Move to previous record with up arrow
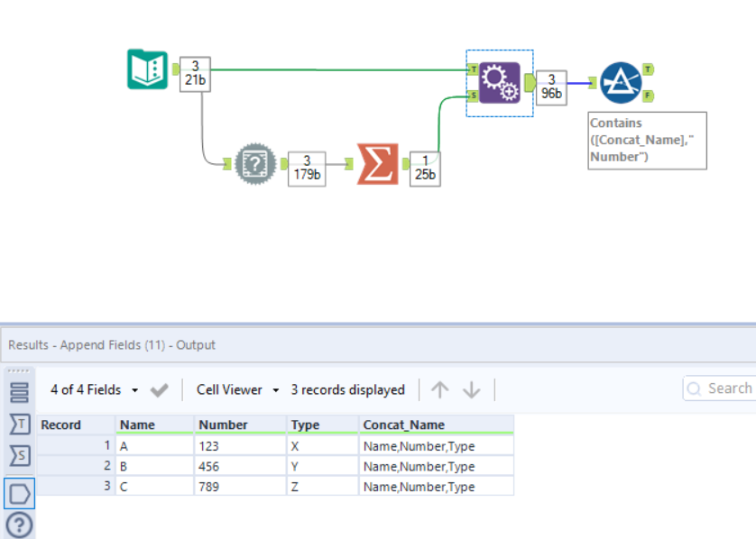Screen dimensions: 756x539 tap(439, 389)
